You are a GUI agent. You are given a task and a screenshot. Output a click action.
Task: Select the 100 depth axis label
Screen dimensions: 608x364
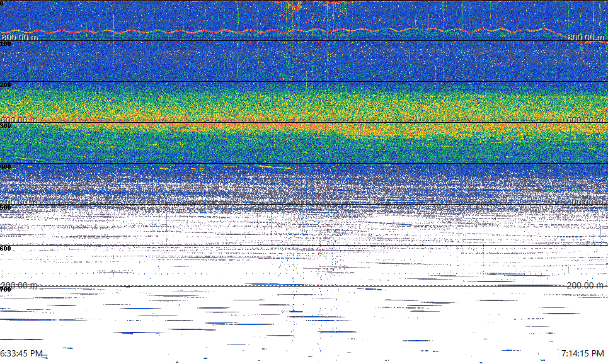(6, 44)
